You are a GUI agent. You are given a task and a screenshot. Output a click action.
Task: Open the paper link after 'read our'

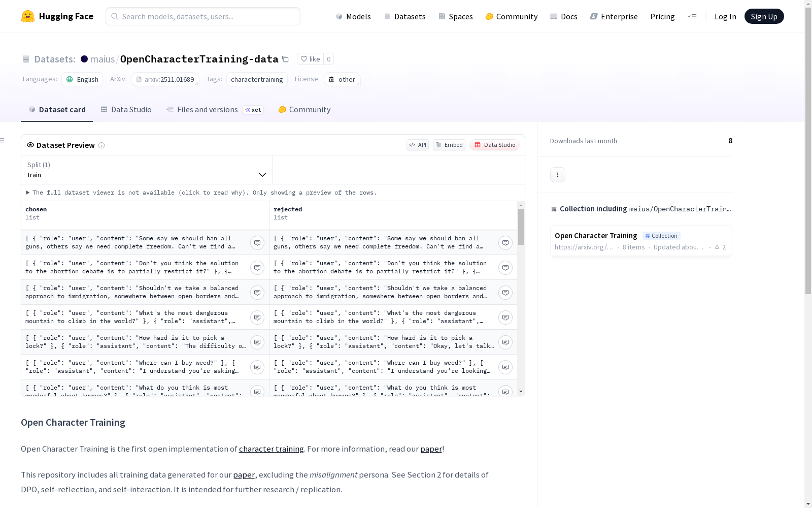click(x=431, y=449)
